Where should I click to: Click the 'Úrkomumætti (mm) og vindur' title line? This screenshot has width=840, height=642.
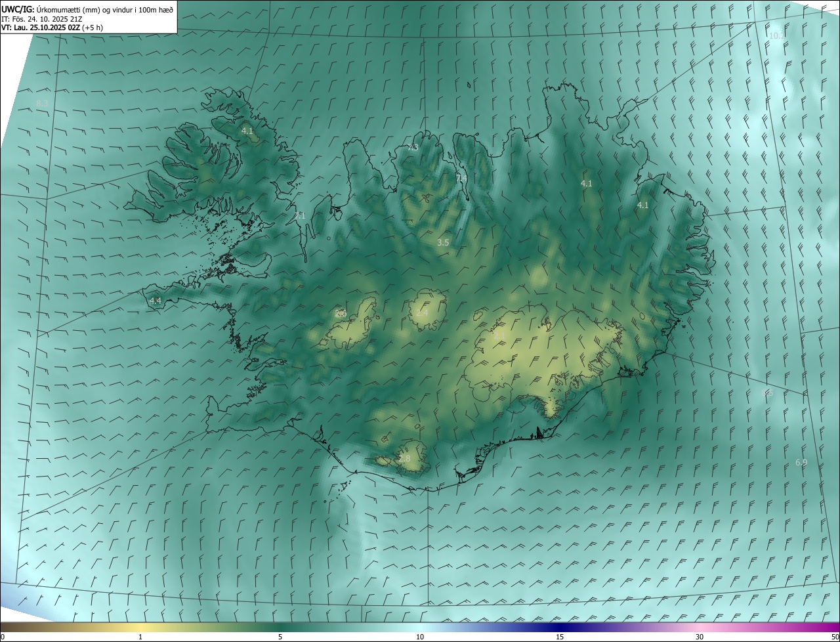tap(87, 9)
